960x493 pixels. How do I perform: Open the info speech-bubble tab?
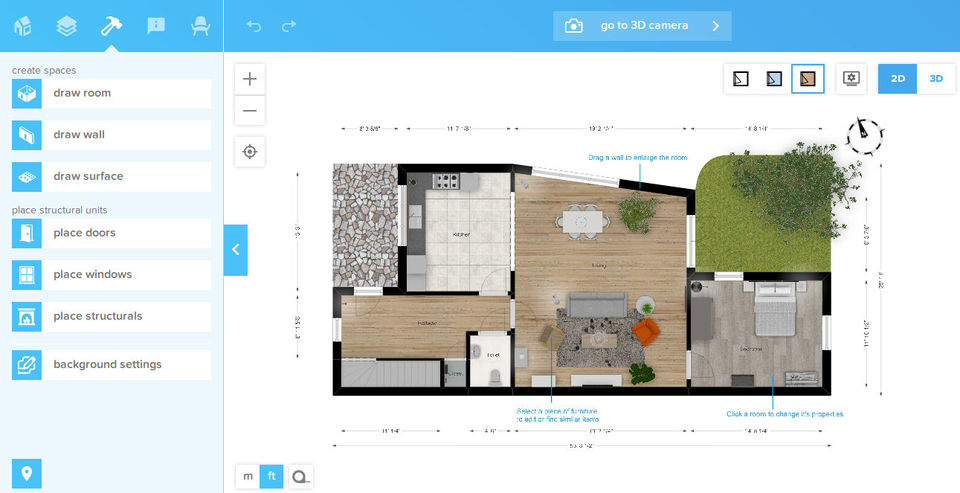[x=156, y=25]
